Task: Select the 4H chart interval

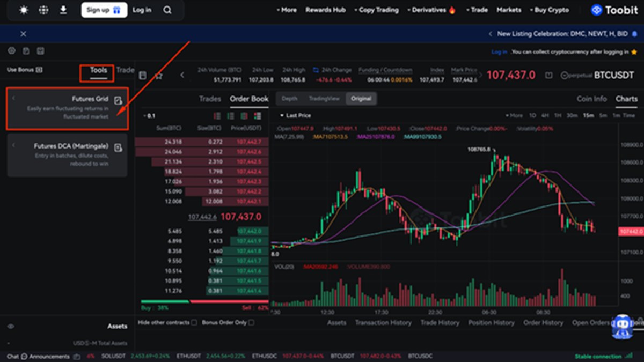Action: 545,115
